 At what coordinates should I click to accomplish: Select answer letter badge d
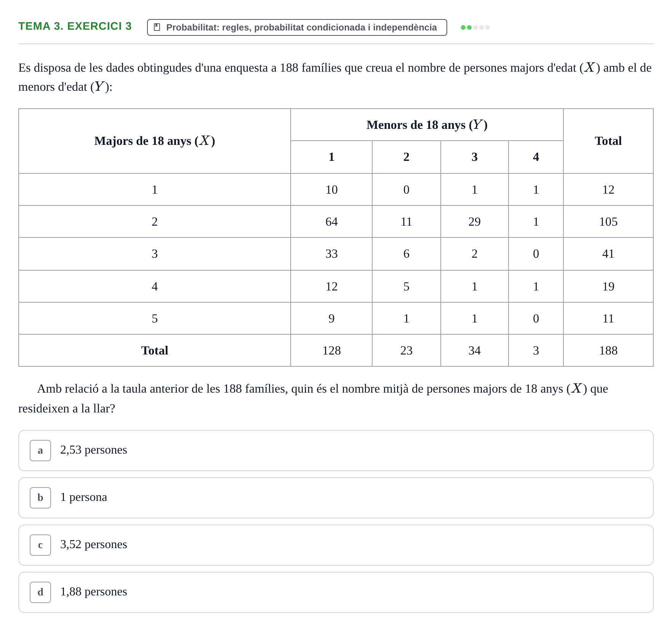pyautogui.click(x=40, y=592)
